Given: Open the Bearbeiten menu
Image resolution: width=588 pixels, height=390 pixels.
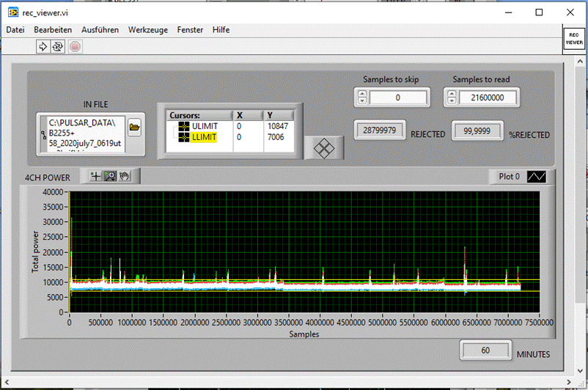Looking at the screenshot, I should click(53, 29).
